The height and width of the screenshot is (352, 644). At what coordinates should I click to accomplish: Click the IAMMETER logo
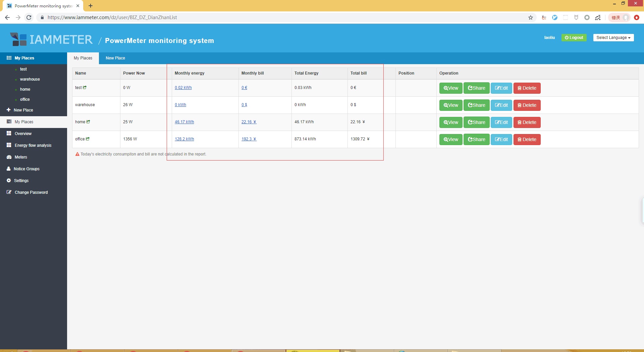51,39
